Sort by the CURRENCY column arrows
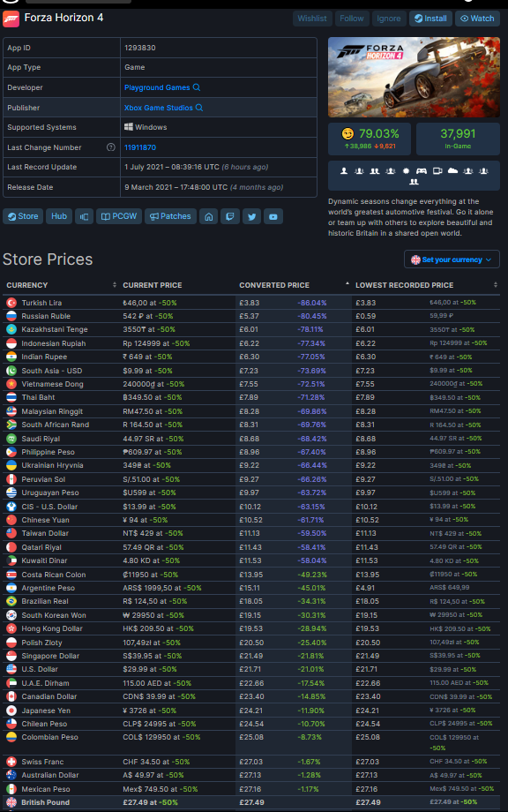This screenshot has width=508, height=812. pyautogui.click(x=115, y=285)
